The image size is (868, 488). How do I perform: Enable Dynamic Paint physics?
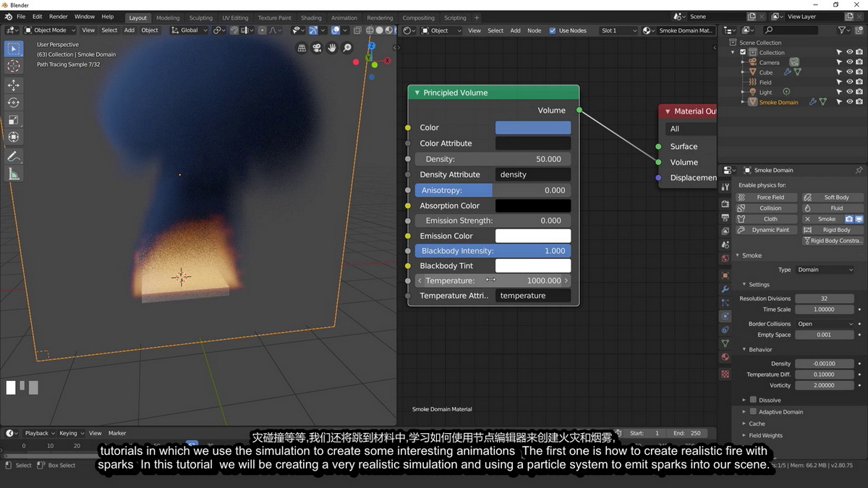coord(766,230)
